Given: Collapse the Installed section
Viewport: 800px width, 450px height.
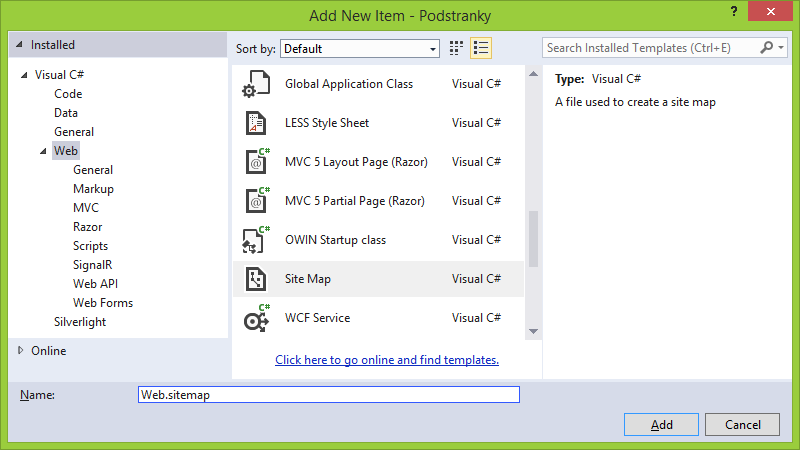Looking at the screenshot, I should click(x=19, y=45).
